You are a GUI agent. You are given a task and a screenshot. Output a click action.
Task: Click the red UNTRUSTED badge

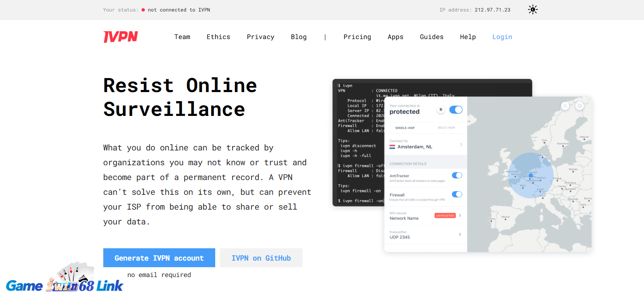[x=445, y=215]
